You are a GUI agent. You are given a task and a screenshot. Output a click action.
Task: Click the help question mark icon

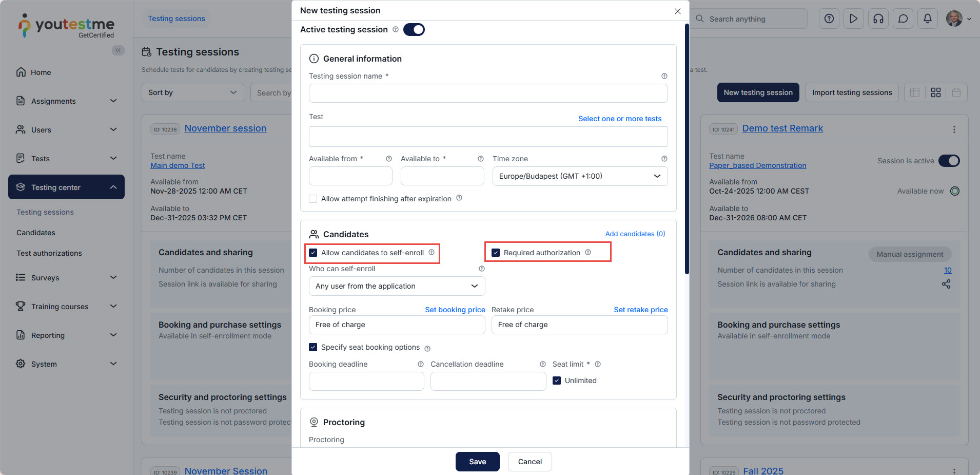(829, 19)
